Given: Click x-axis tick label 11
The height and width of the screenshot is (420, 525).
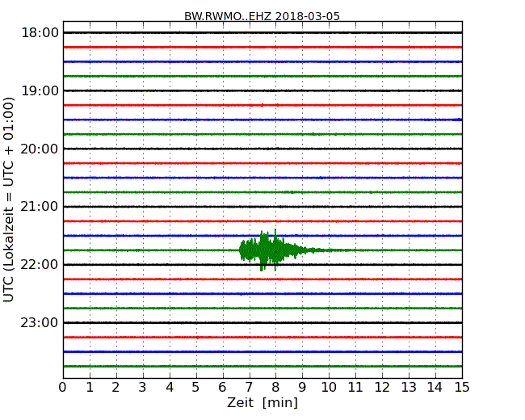Looking at the screenshot, I should coord(355,388).
